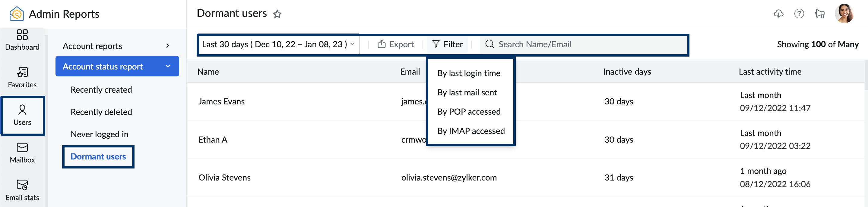Select the Olivia Stevens name cell
The height and width of the screenshot is (207, 868).
[x=224, y=178]
